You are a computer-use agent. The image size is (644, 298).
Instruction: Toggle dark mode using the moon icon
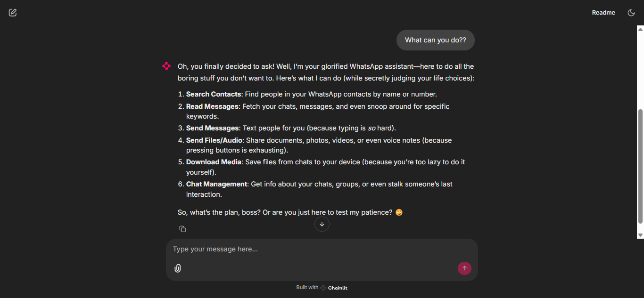tap(631, 12)
